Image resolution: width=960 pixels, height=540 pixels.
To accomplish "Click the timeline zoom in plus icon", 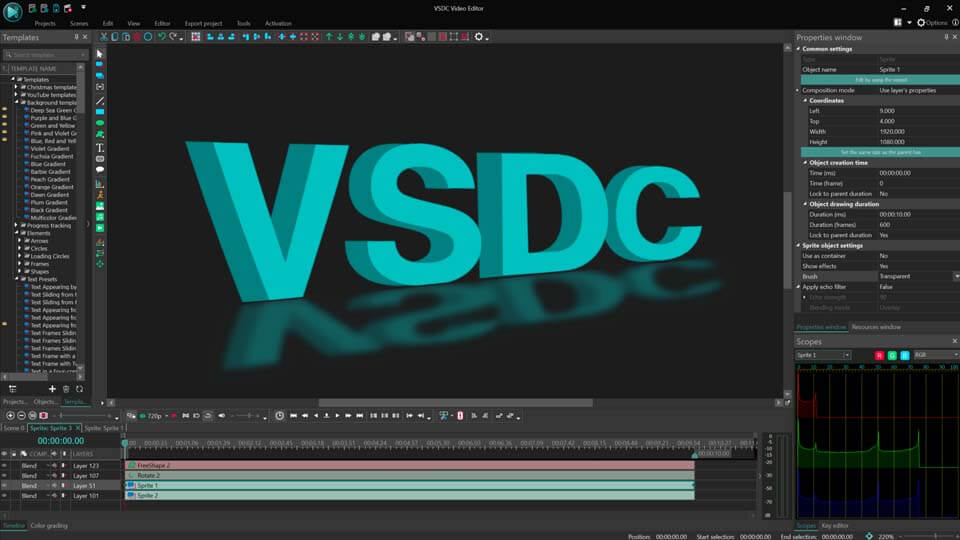I will (x=10, y=416).
